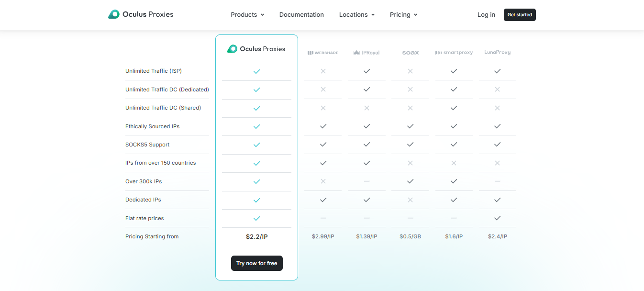Screen dimensions: 644x291
Task: Click Oculus checkmark for Over 300k IPs
Action: [256, 181]
